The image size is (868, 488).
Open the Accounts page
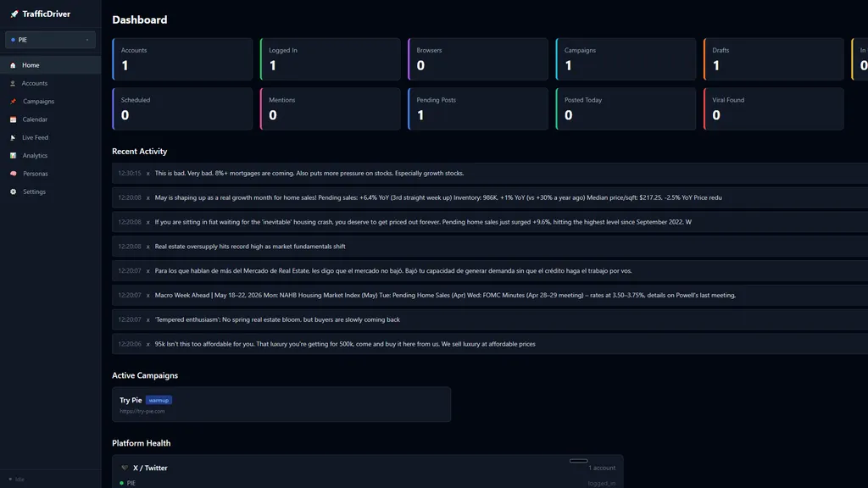(x=50, y=84)
